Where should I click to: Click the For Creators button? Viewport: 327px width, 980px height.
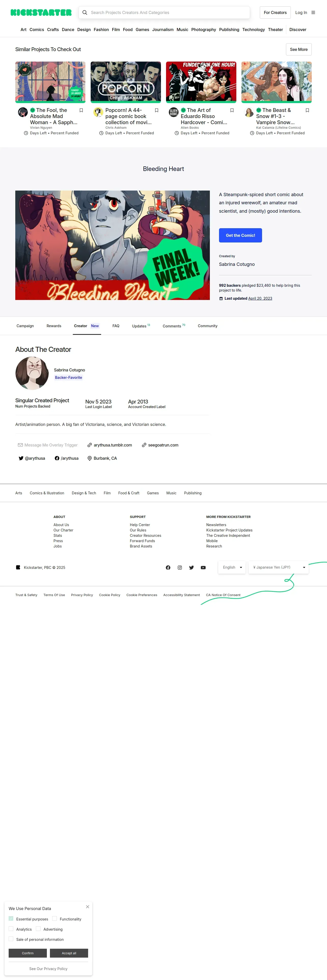[275, 12]
